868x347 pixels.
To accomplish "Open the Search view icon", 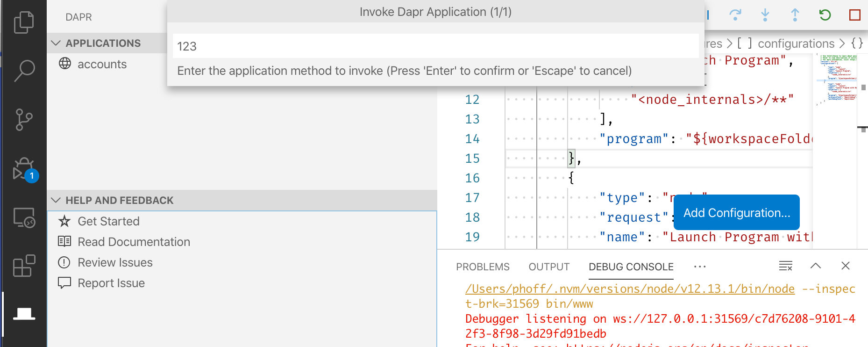I will (24, 71).
